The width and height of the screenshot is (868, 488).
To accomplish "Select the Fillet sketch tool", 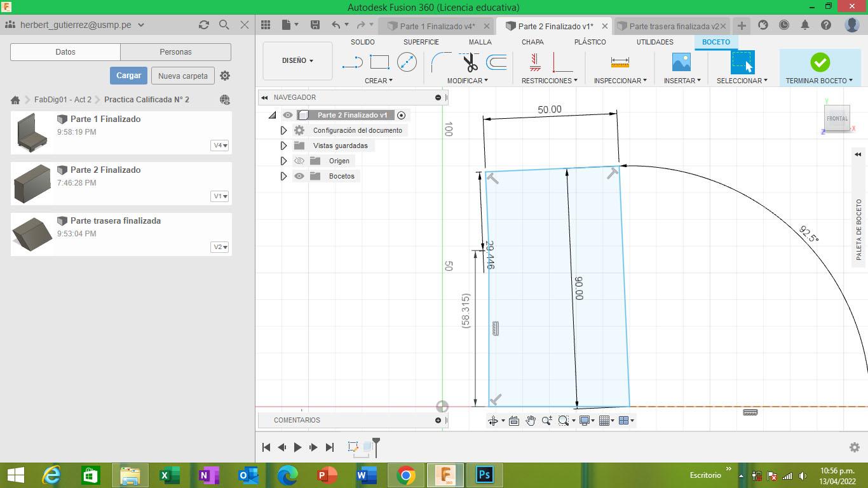I will [440, 62].
